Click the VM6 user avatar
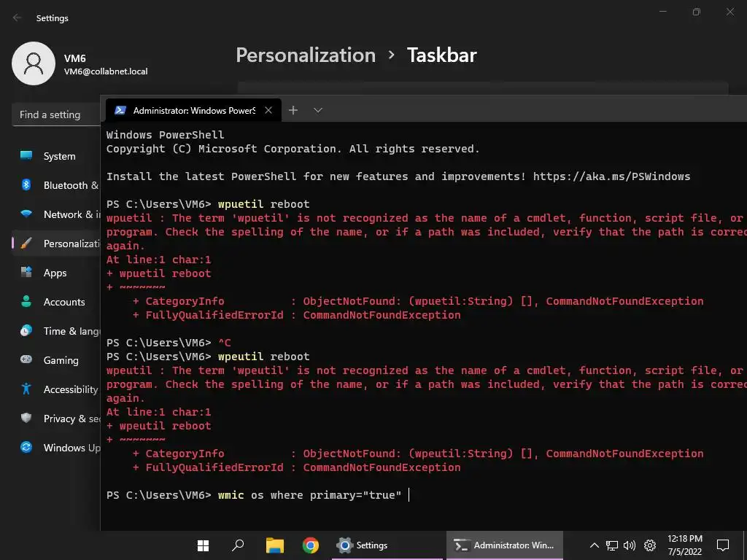 (34, 63)
